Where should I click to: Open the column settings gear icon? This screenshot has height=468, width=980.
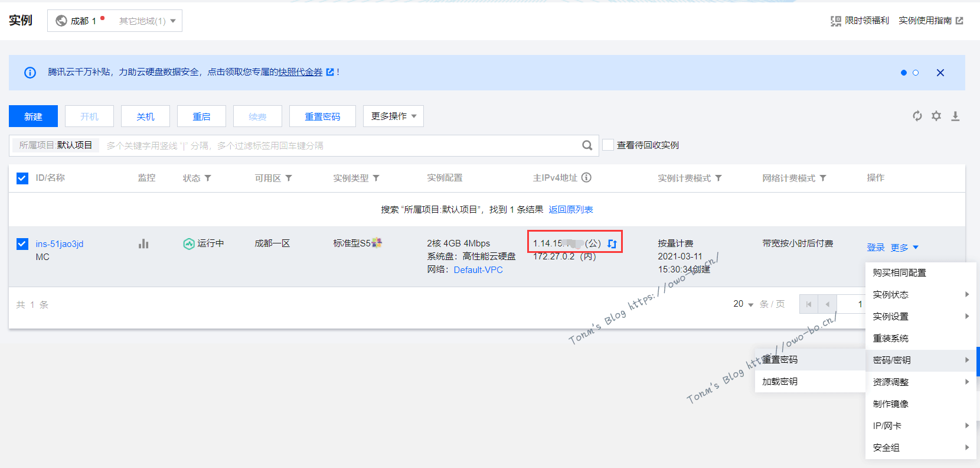pyautogui.click(x=936, y=116)
